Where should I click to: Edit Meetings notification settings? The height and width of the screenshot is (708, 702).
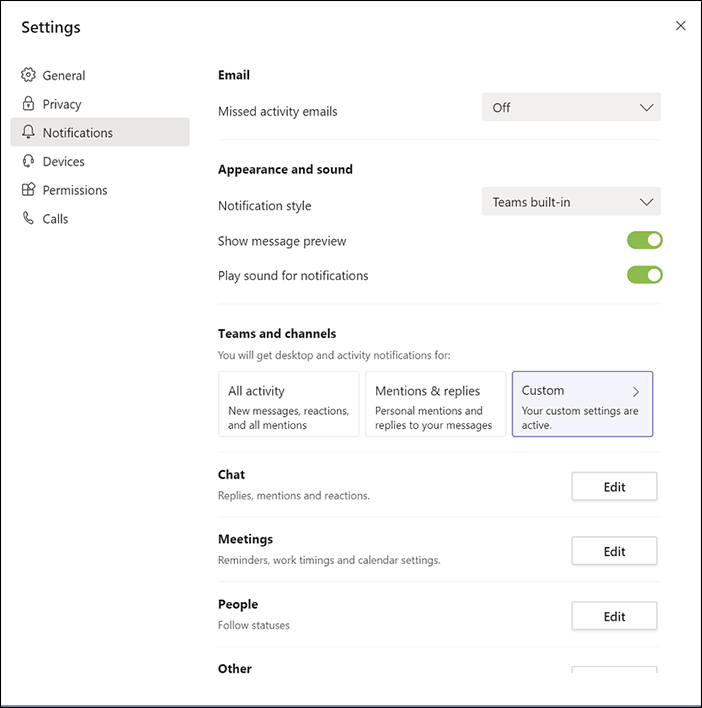[614, 551]
